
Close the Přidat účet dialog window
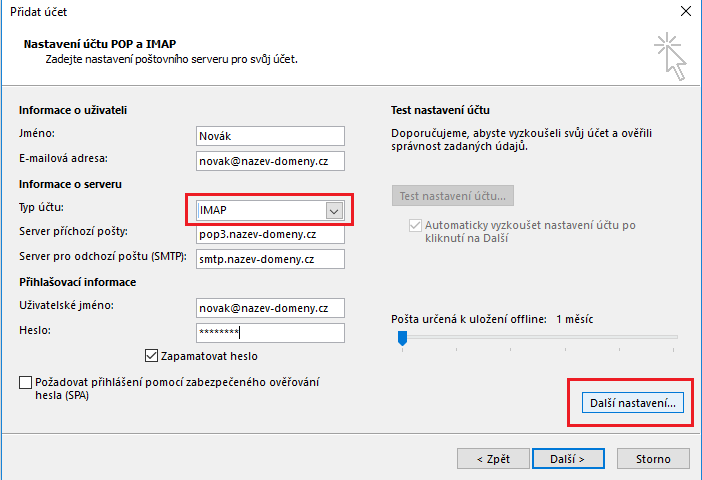click(684, 12)
